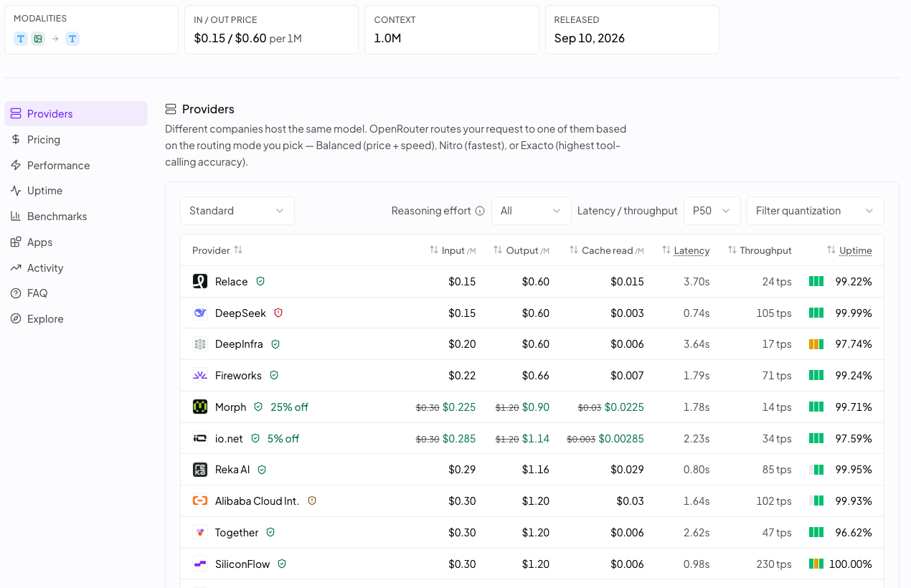Click Reka AI's $0.029 cache read price
Image resolution: width=911 pixels, height=588 pixels.
tap(627, 470)
